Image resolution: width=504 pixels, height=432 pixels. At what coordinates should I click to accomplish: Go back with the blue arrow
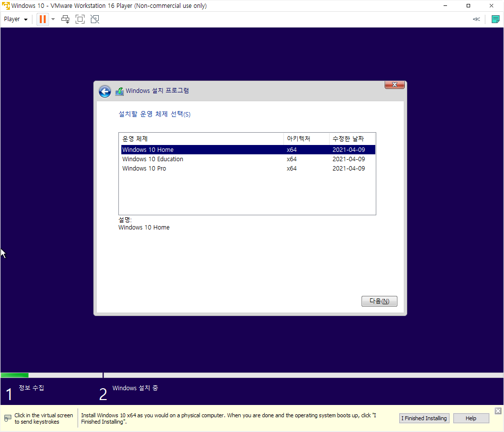(x=105, y=92)
